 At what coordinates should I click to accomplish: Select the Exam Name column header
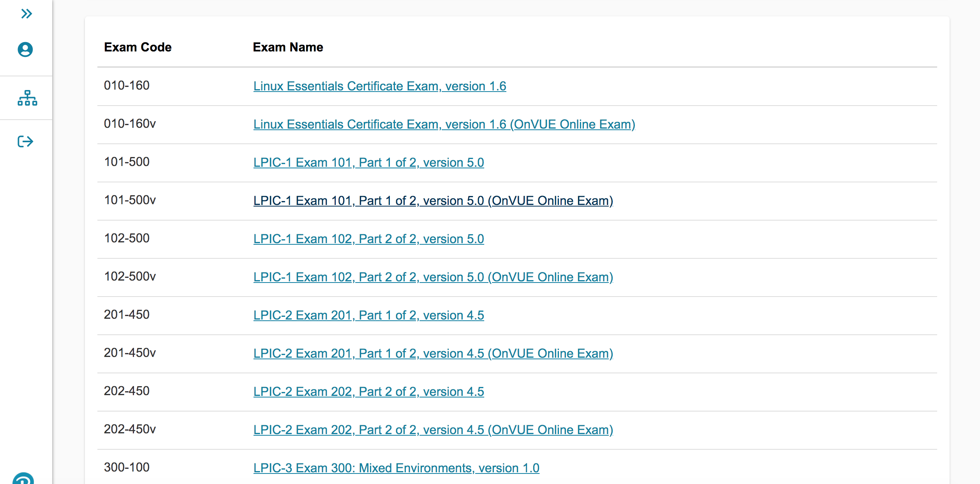pos(288,47)
